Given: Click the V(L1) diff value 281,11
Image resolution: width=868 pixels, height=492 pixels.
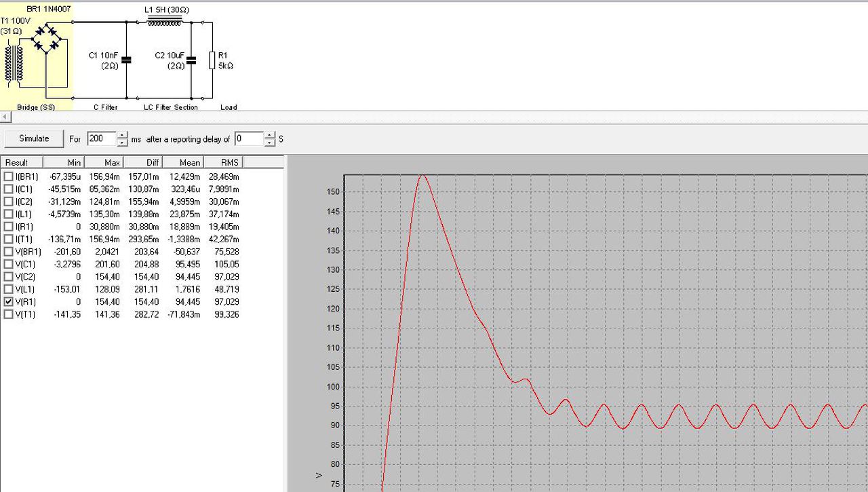Looking at the screenshot, I should point(146,289).
